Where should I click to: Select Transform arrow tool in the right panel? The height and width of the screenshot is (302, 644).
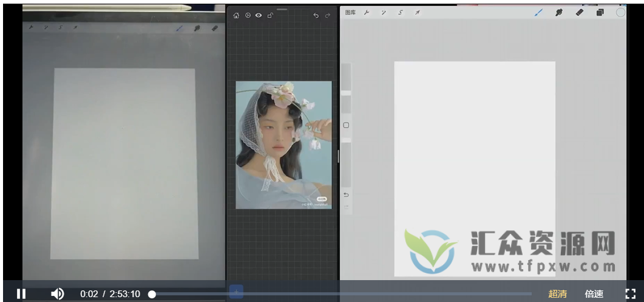click(417, 13)
